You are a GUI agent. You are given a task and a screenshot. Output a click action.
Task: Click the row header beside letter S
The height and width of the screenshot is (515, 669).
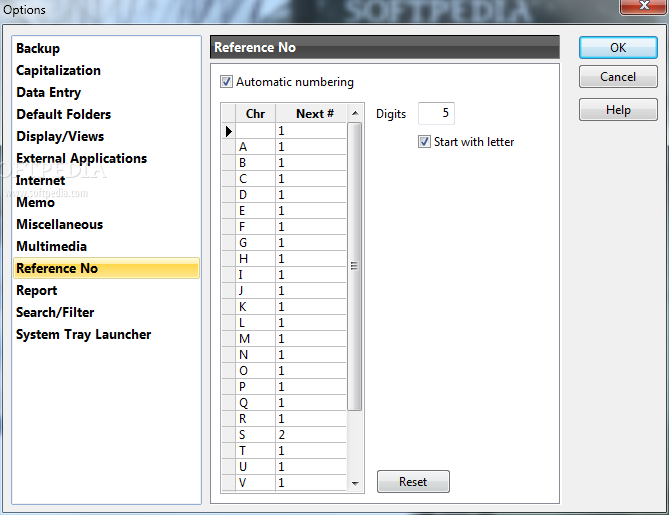coord(229,435)
